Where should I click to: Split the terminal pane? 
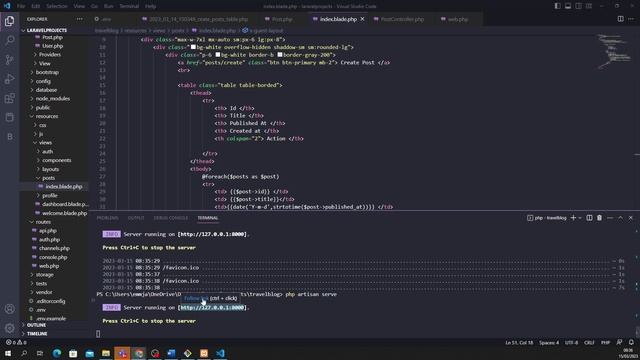pyautogui.click(x=589, y=218)
